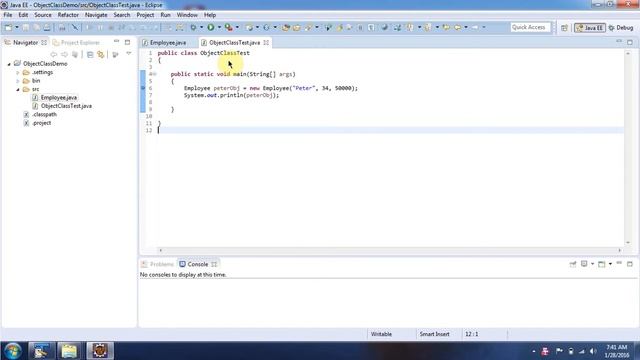This screenshot has width=640, height=360.
Task: Open the File Explorer taskbar icon
Action: point(69,351)
